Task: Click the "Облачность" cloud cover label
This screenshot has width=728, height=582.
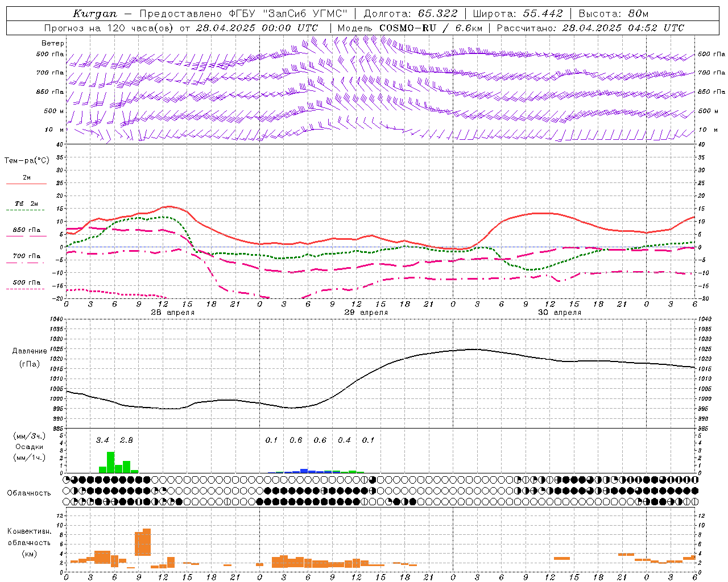Action: coord(29,493)
